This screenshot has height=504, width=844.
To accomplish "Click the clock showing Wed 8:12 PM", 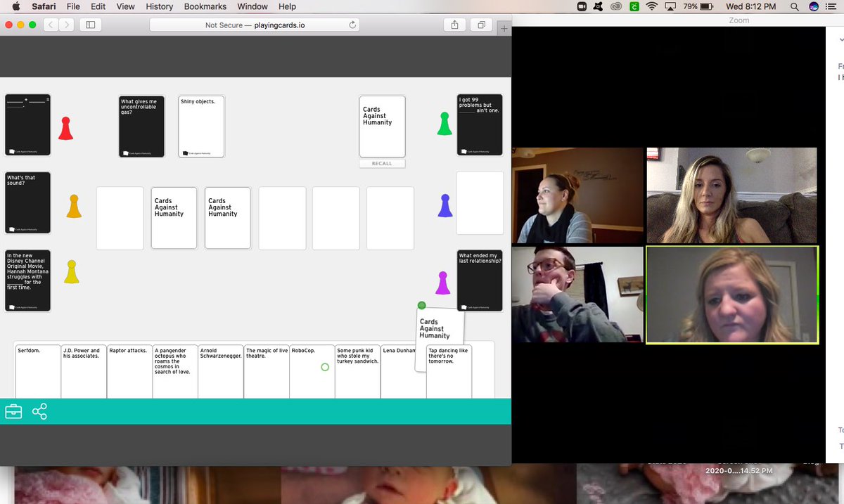I will point(750,6).
